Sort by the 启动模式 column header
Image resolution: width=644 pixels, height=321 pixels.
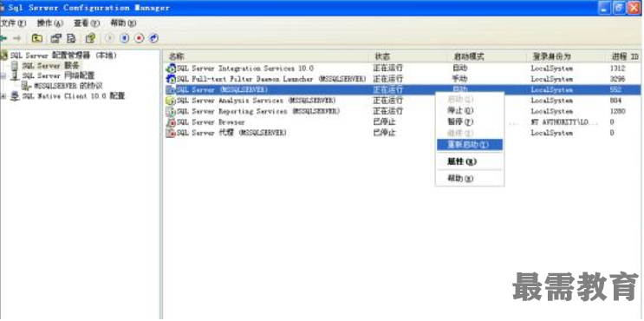pyautogui.click(x=487, y=56)
